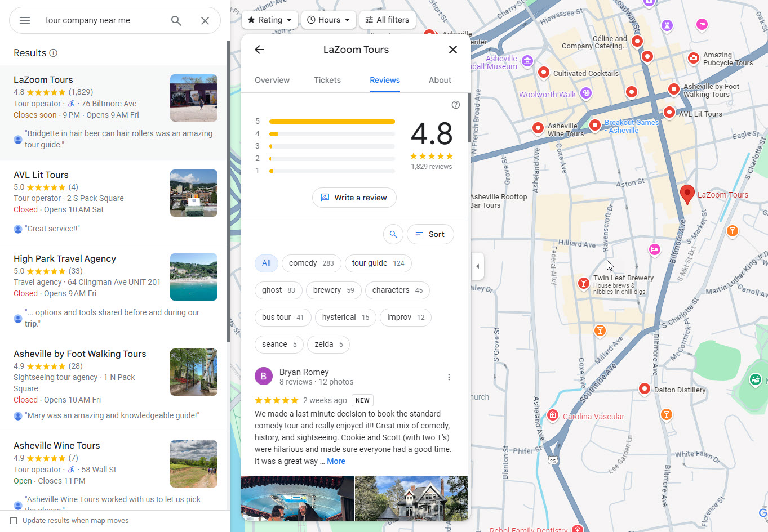Filter reviews by brewery chip
768x532 pixels.
(x=334, y=290)
